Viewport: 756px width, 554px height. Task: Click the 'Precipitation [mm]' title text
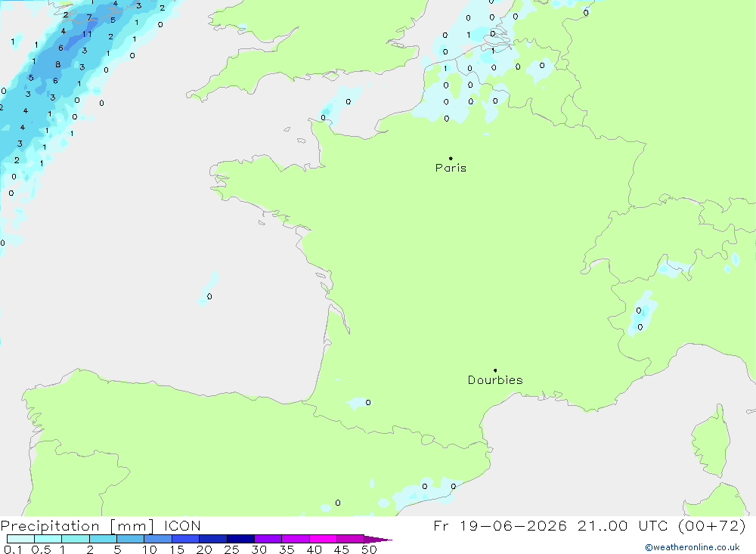pyautogui.click(x=77, y=525)
